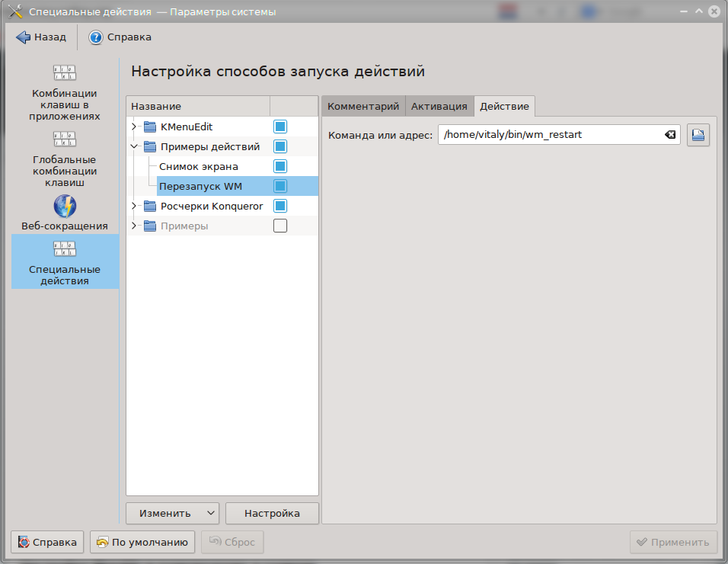Open the Изменить dropdown button
Screen dimensions: 728x564
click(172, 513)
